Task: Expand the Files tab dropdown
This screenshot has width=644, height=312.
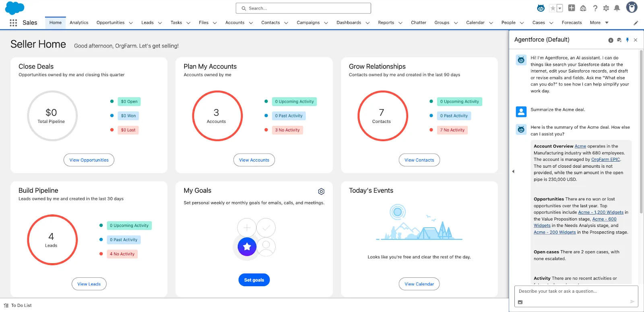Action: (215, 23)
